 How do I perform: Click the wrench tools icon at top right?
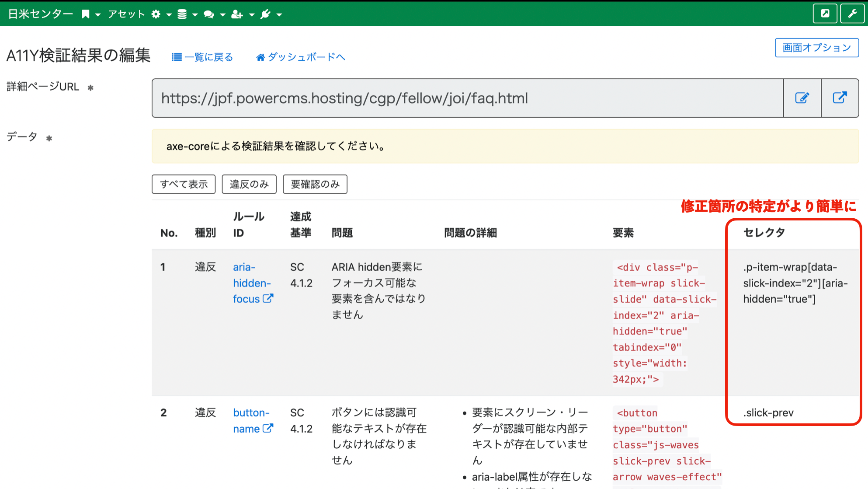click(852, 13)
